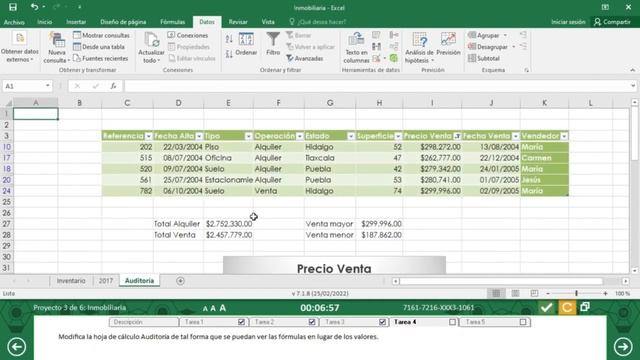The height and width of the screenshot is (360, 640).
Task: Check the Tarea 5 checkbox
Action: tap(523, 322)
